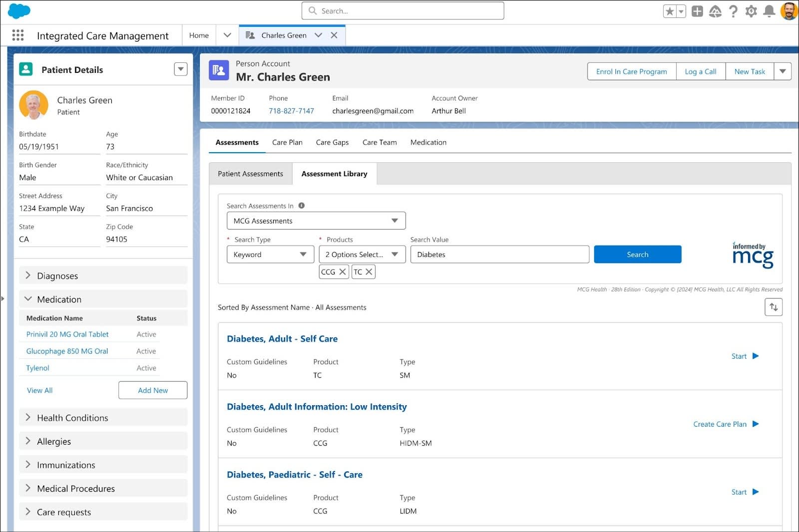Remove the CCG product pill
799x532 pixels.
pos(343,272)
